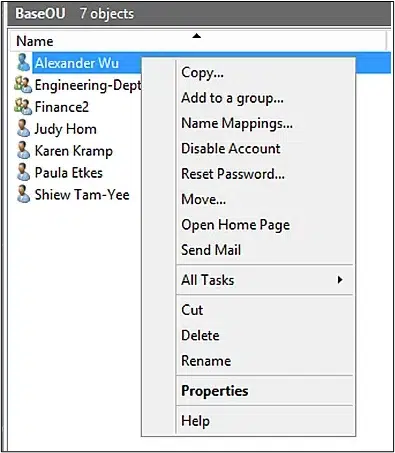Screen dimensions: 395x453
Task: Open Properties for Alexander Wu
Action: coord(265,391)
